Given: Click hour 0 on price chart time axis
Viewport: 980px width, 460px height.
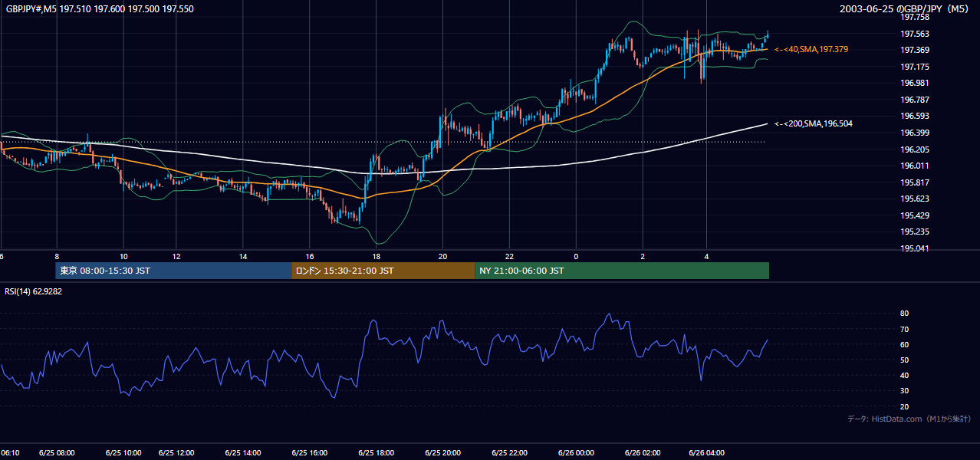Looking at the screenshot, I should [x=576, y=257].
